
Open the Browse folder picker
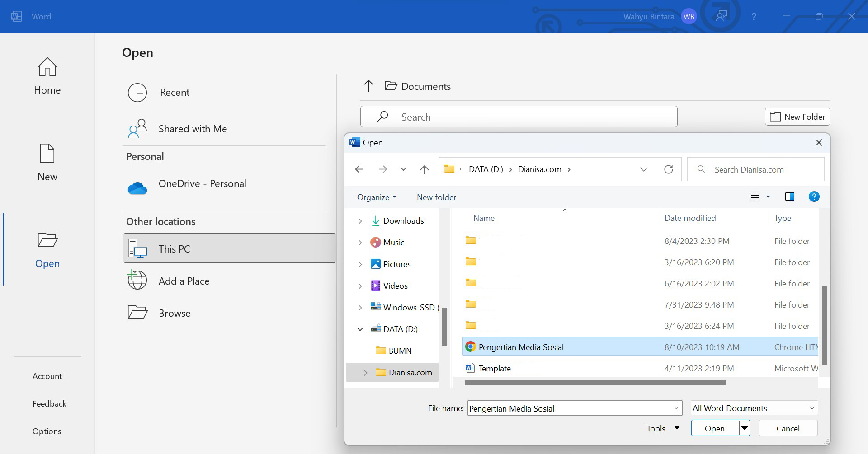[174, 313]
